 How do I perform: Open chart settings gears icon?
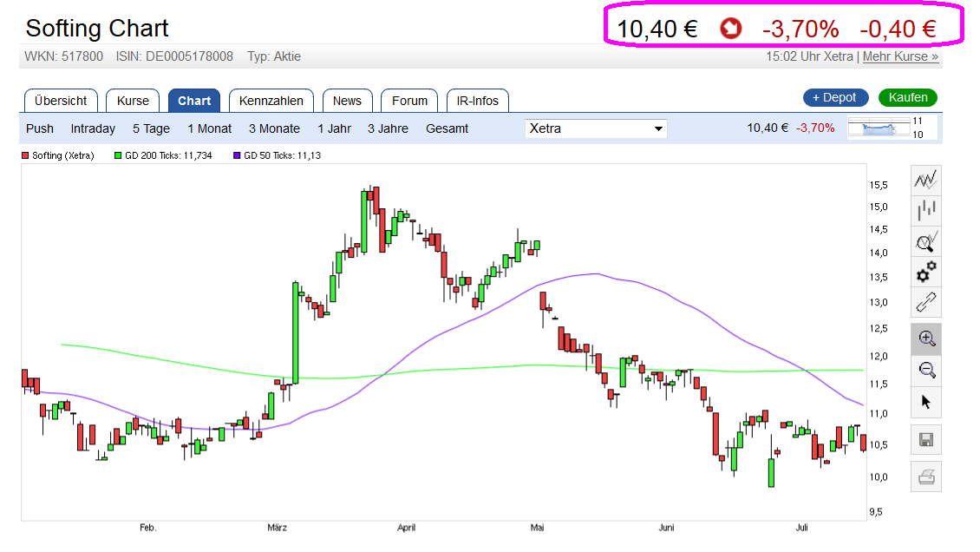(x=925, y=272)
